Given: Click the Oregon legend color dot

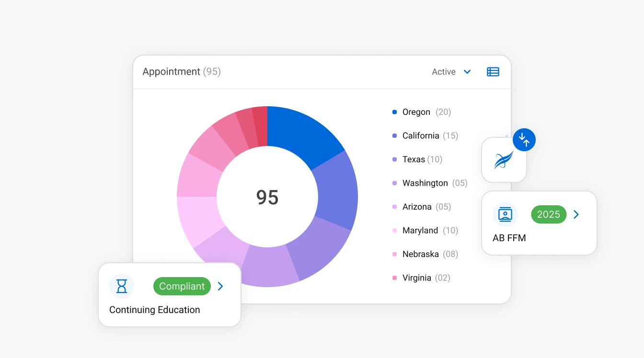Looking at the screenshot, I should pyautogui.click(x=395, y=112).
